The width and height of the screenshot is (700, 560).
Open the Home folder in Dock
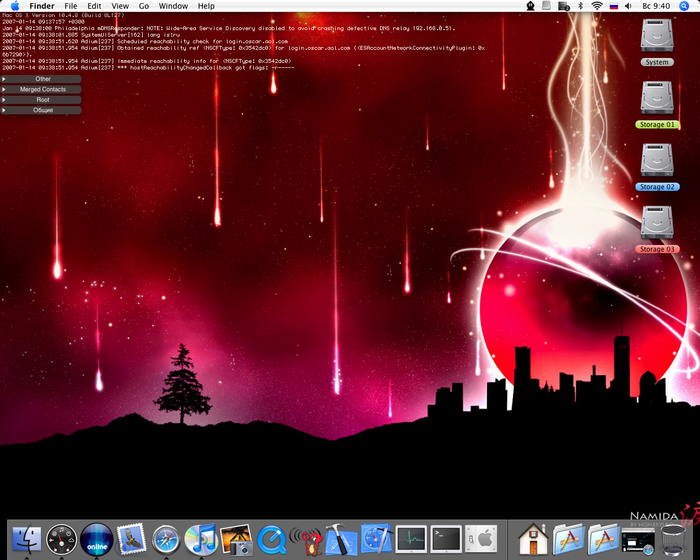click(533, 540)
